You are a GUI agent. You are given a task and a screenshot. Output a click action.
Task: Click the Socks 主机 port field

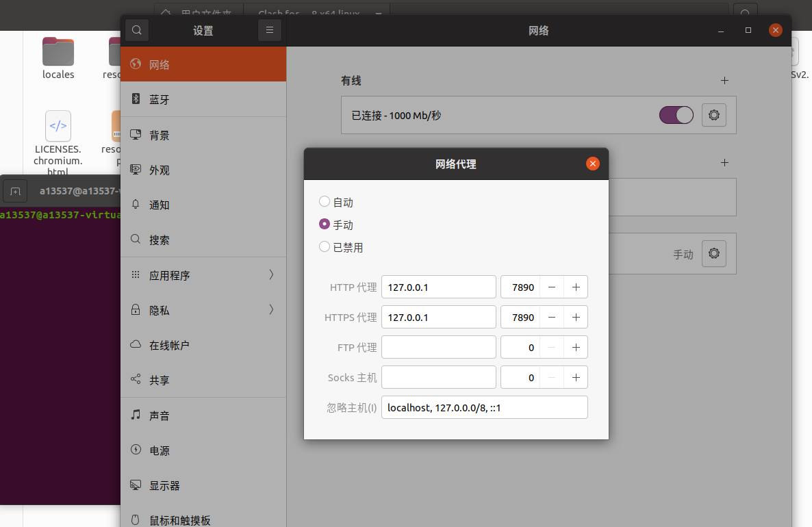(520, 377)
